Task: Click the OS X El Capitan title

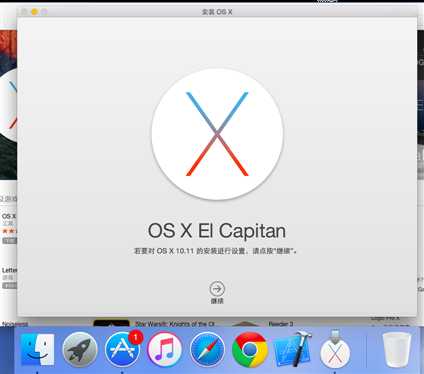Action: click(x=217, y=230)
